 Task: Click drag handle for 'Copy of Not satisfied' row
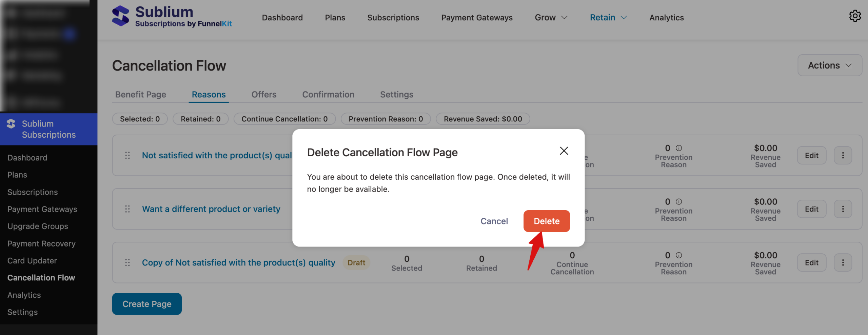pyautogui.click(x=127, y=262)
